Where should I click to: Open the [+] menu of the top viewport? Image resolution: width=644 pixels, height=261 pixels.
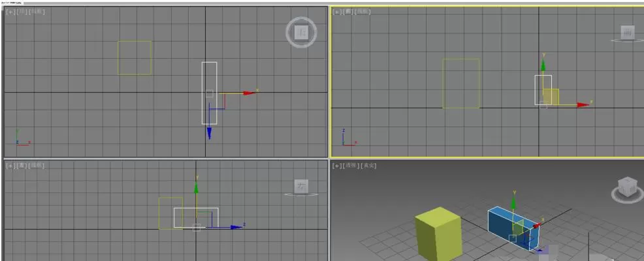pos(10,12)
